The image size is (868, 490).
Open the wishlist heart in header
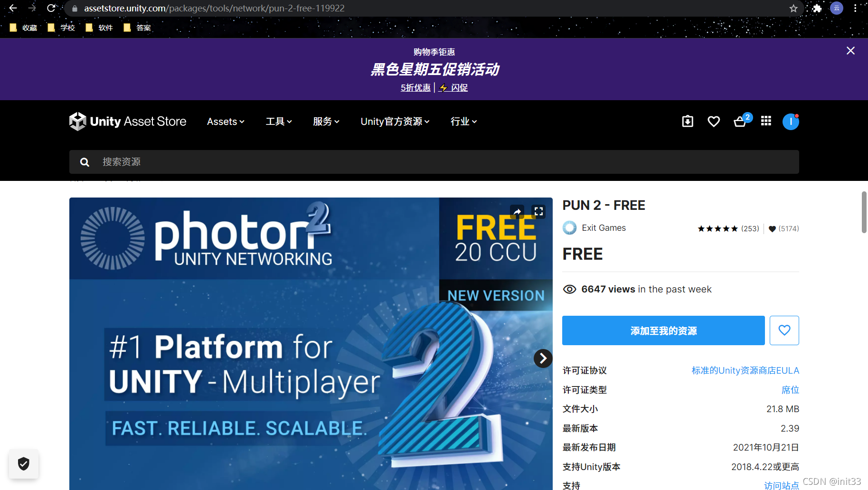(714, 122)
